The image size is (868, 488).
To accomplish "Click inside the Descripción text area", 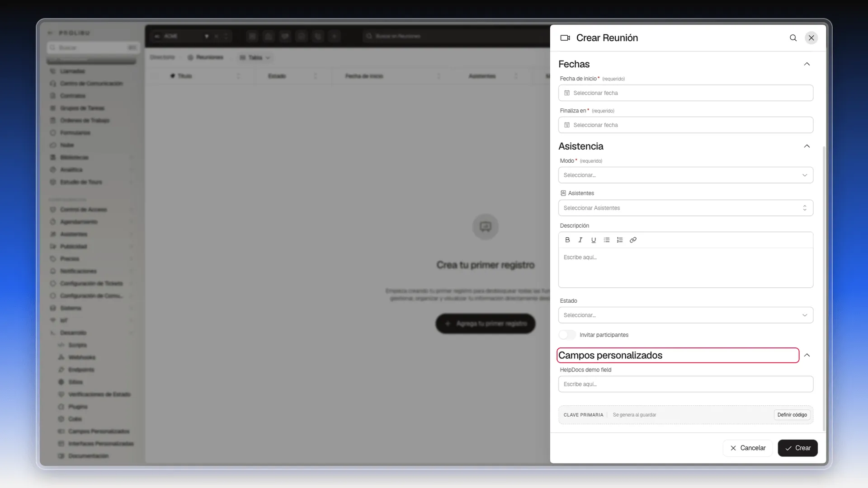I will [x=685, y=267].
